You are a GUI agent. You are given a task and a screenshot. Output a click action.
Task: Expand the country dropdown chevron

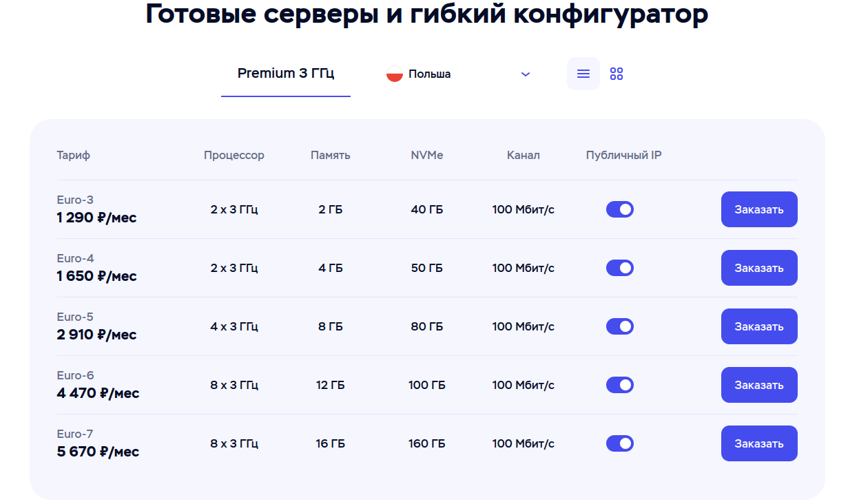point(526,74)
